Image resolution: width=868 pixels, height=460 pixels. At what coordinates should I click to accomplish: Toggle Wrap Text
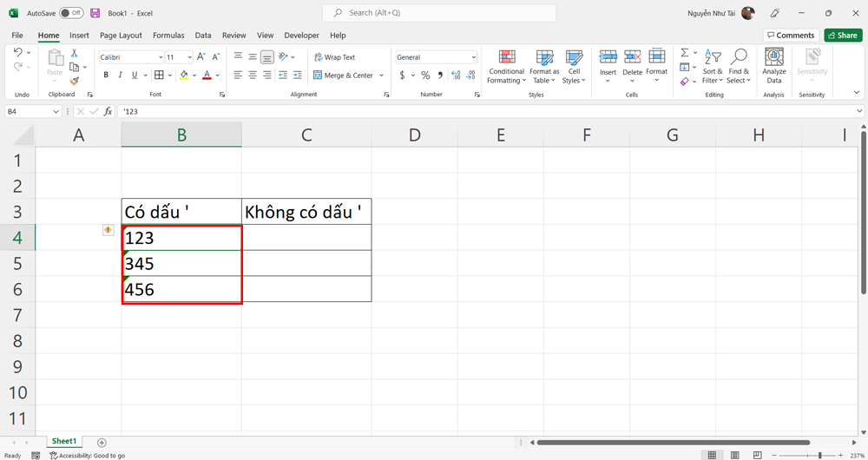[334, 57]
